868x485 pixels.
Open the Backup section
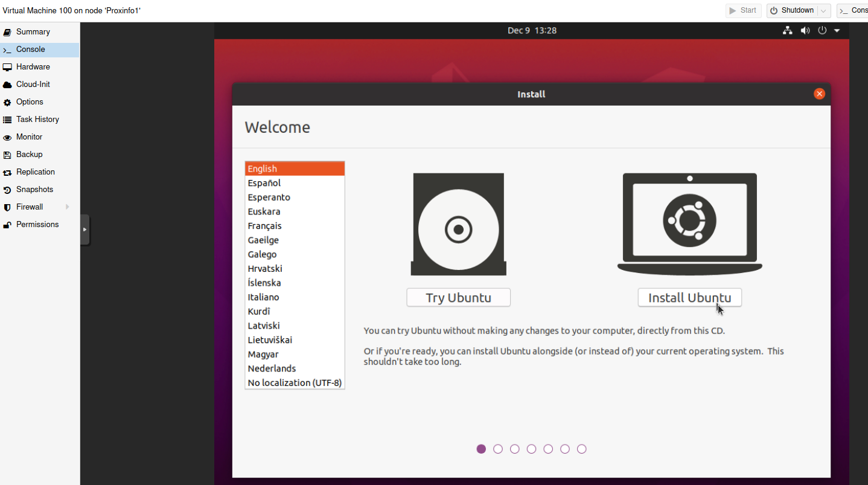[x=39, y=155]
